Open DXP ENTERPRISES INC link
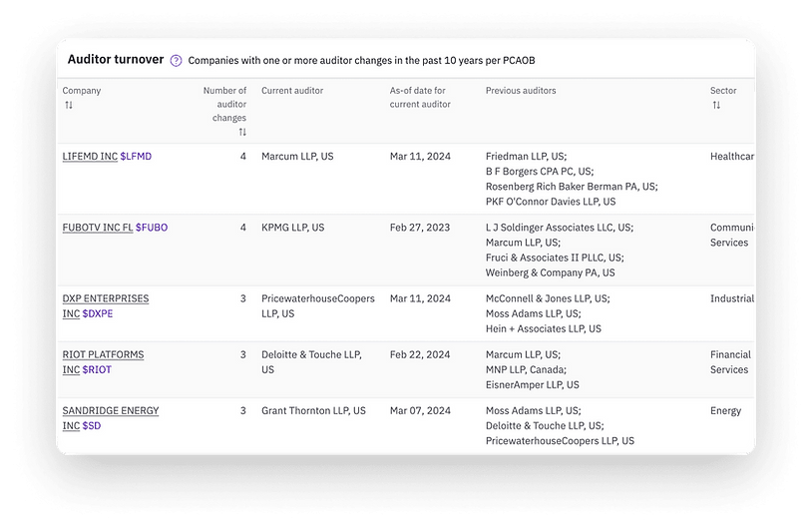 point(105,298)
